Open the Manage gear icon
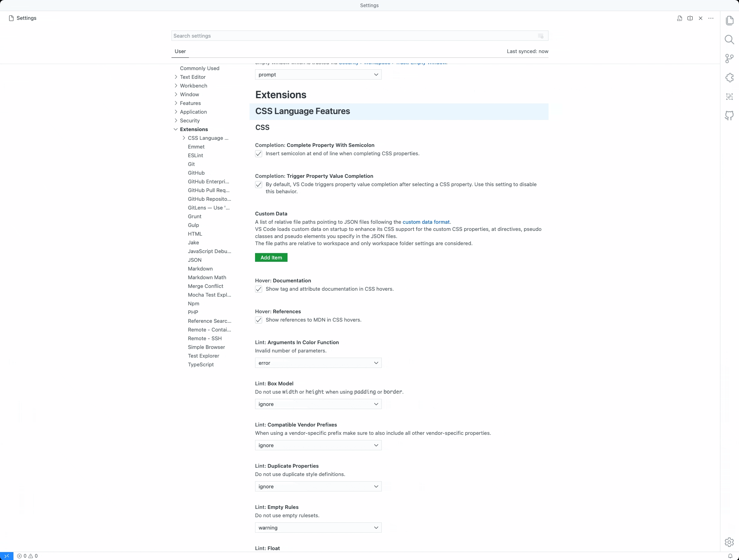 coord(729,542)
